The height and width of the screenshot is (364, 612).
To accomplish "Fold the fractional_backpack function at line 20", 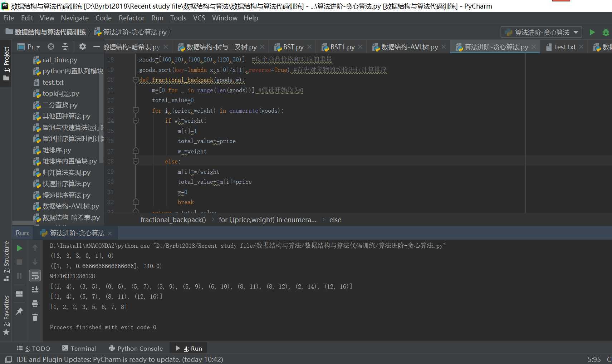I will 136,80.
